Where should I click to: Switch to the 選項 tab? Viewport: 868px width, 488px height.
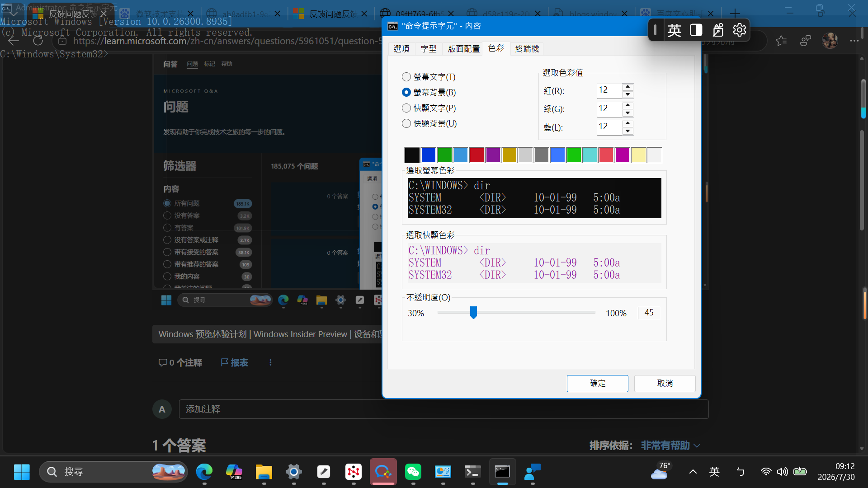pyautogui.click(x=401, y=49)
